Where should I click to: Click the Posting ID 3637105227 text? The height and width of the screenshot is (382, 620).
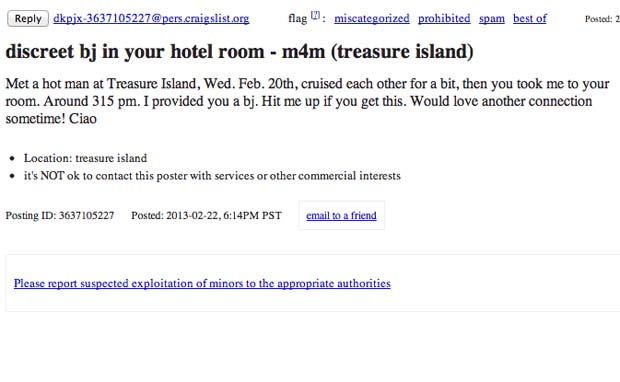click(60, 216)
